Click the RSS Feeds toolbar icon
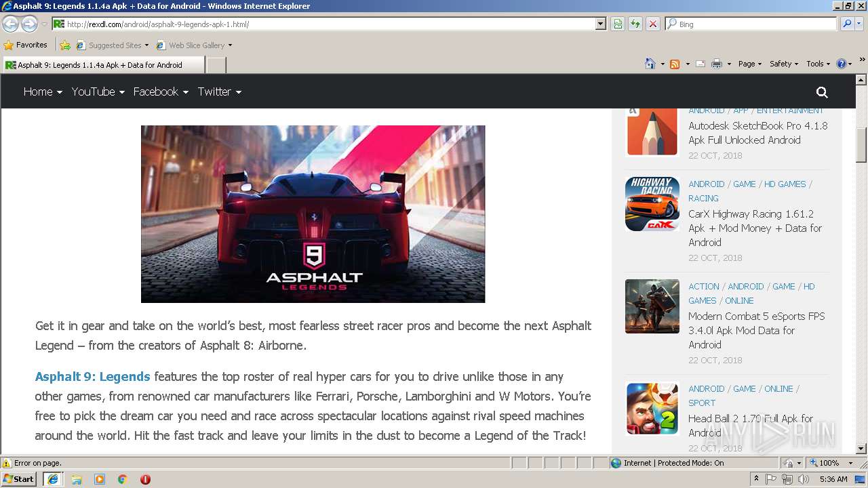This screenshot has height=488, width=868. [x=675, y=64]
